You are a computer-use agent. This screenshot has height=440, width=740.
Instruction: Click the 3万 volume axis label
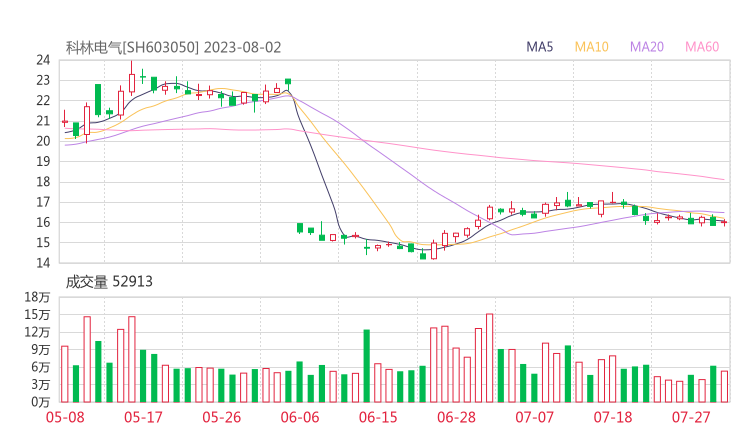click(40, 385)
